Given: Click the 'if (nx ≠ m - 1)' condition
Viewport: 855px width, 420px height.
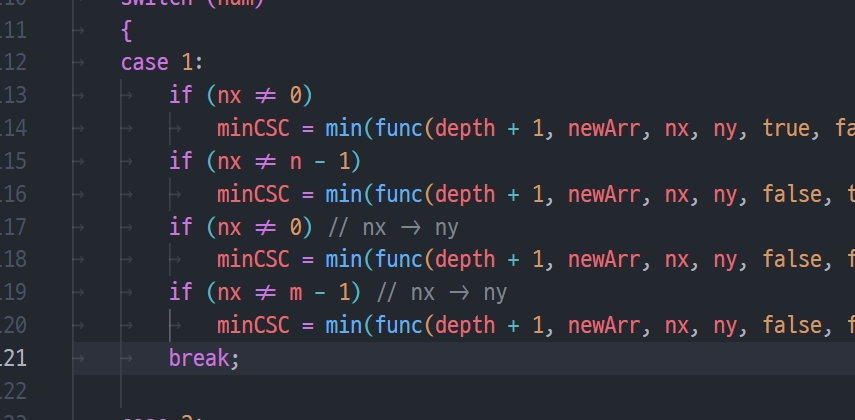Looking at the screenshot, I should coord(265,292).
